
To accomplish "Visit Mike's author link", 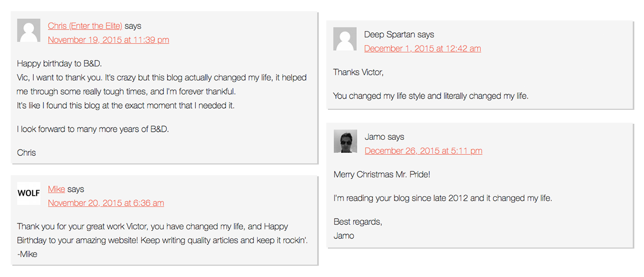I will tap(56, 189).
